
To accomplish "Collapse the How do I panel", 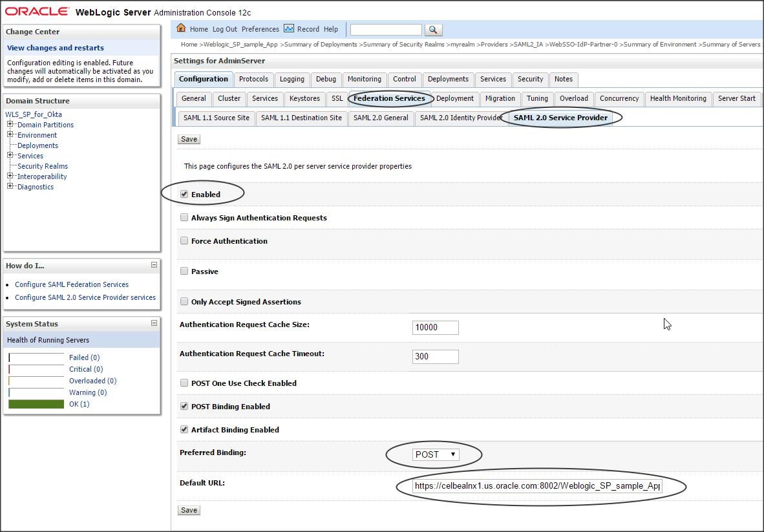I will pos(154,265).
